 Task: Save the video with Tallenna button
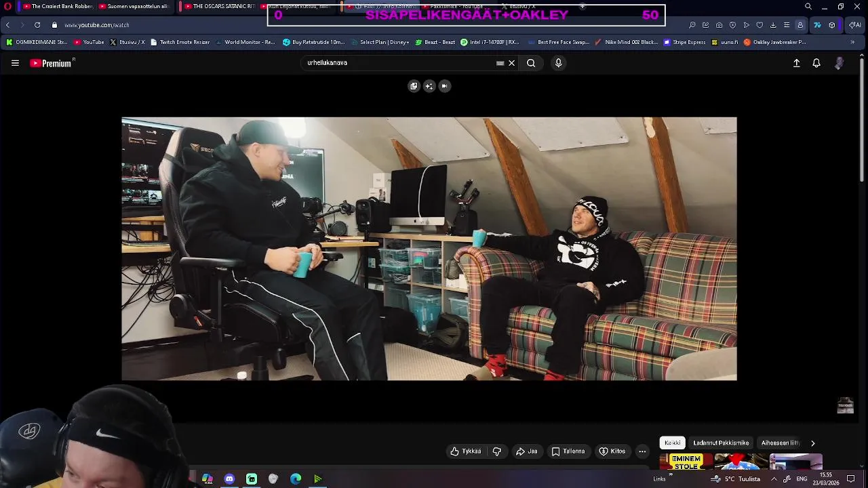pyautogui.click(x=568, y=451)
